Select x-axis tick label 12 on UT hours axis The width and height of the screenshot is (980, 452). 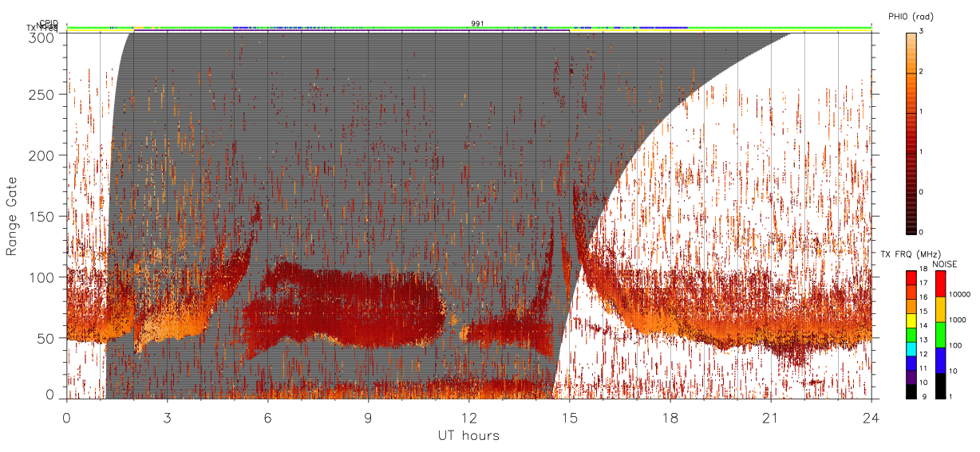pos(468,416)
